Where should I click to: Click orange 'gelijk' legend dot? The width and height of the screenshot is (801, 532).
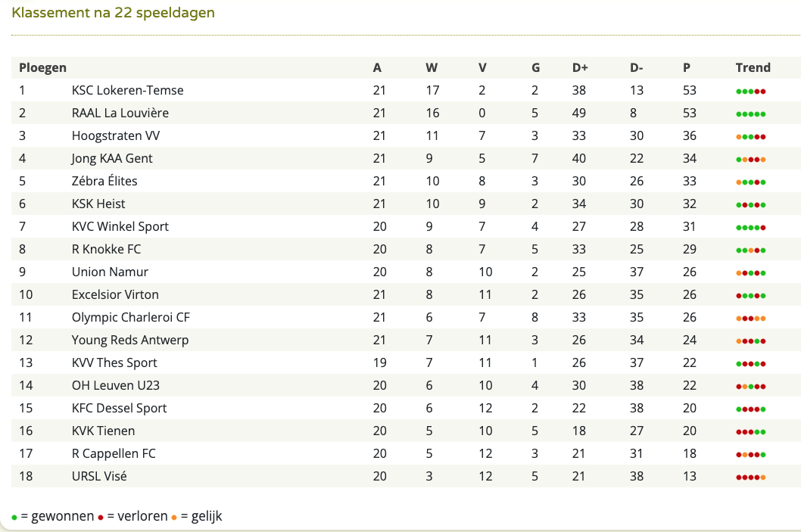174,518
